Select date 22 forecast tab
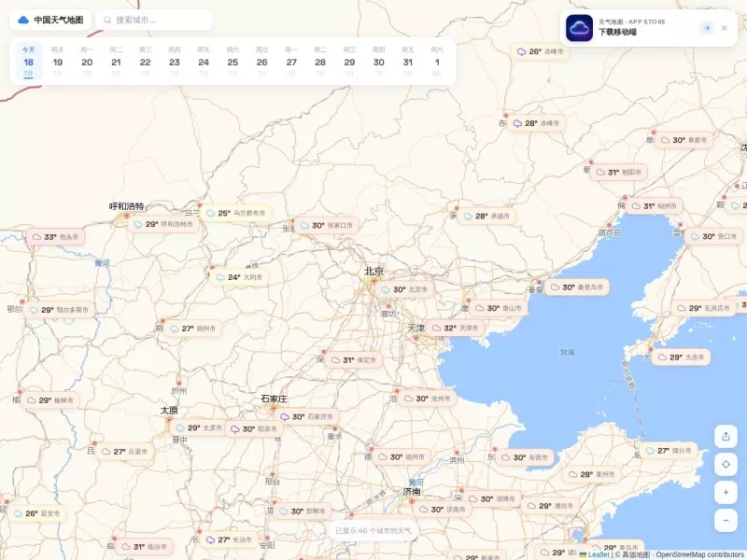This screenshot has width=747, height=560. (146, 62)
